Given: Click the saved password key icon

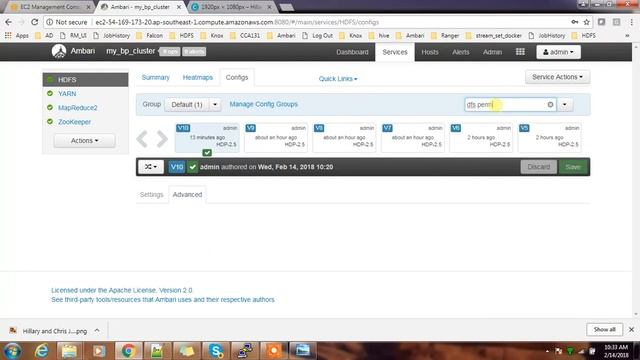Looking at the screenshot, I should click(x=575, y=22).
